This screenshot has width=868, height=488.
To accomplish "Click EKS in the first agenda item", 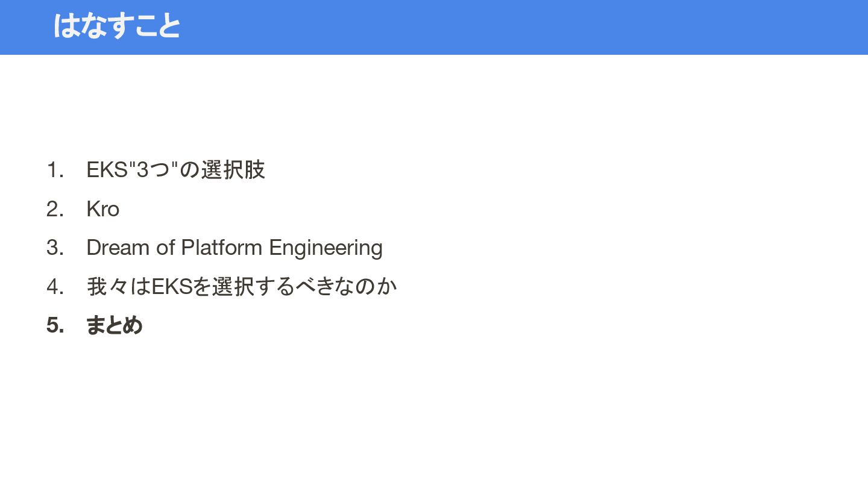I will point(107,170).
